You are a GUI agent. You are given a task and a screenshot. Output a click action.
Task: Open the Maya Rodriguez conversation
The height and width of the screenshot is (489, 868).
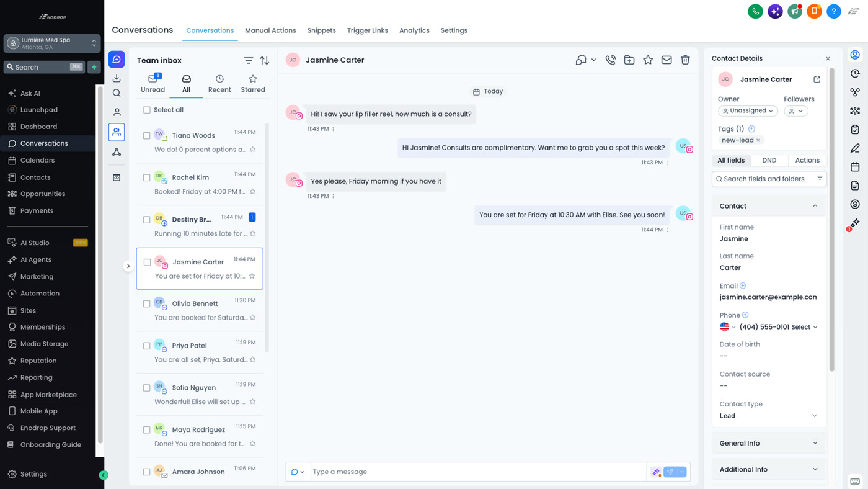[200, 436]
